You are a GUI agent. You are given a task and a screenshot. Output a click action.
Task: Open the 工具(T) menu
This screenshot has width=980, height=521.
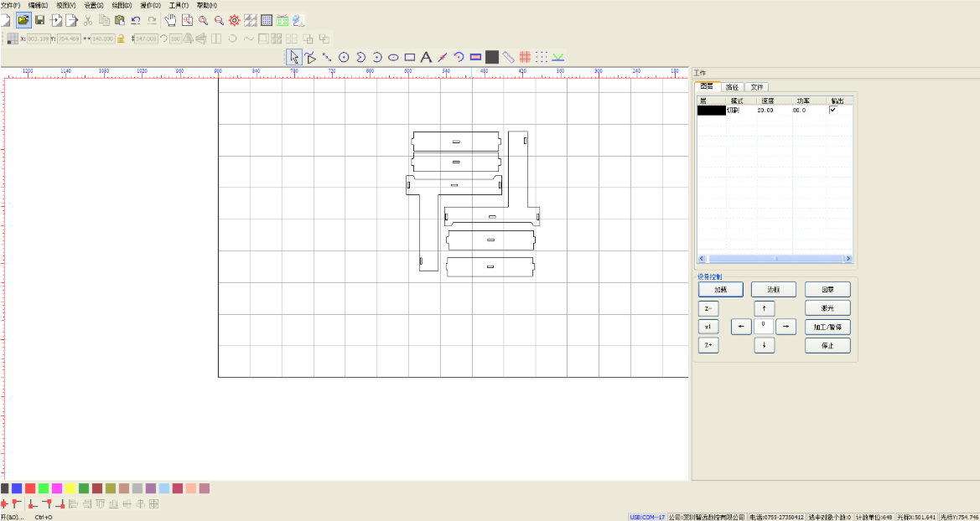tap(179, 5)
